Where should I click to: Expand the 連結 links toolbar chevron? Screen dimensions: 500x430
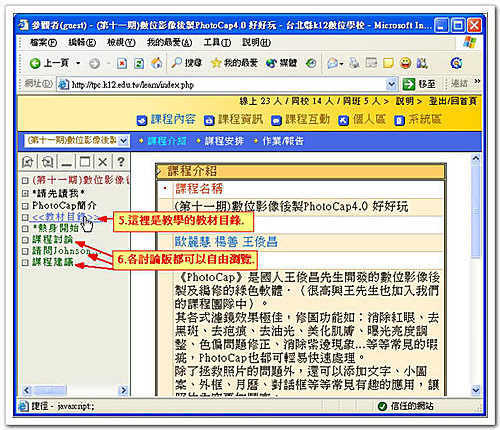pyautogui.click(x=477, y=81)
